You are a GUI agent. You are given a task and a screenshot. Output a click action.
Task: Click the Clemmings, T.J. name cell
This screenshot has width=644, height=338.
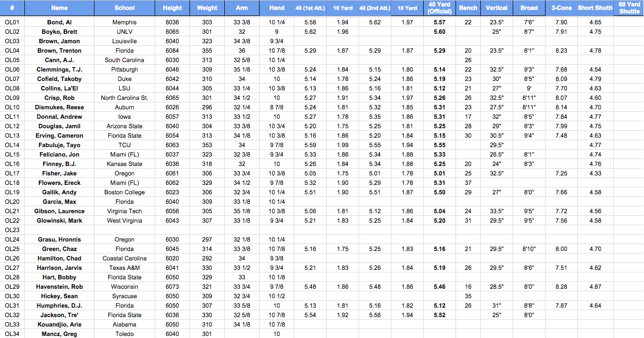tap(59, 70)
